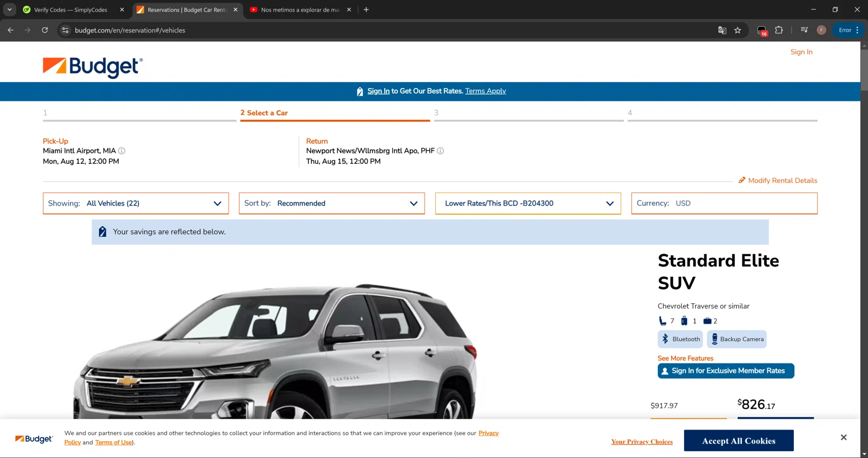Open the Chrome profile avatar

point(821,30)
